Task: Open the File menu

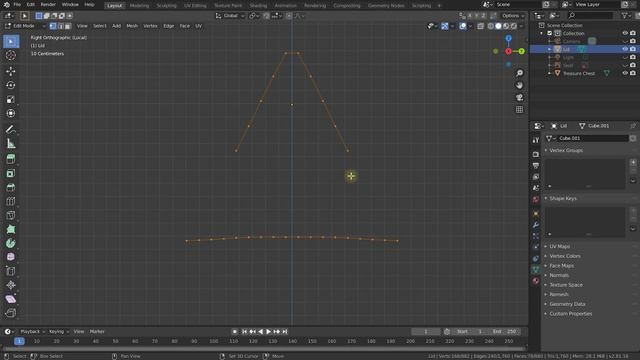Action: click(17, 4)
